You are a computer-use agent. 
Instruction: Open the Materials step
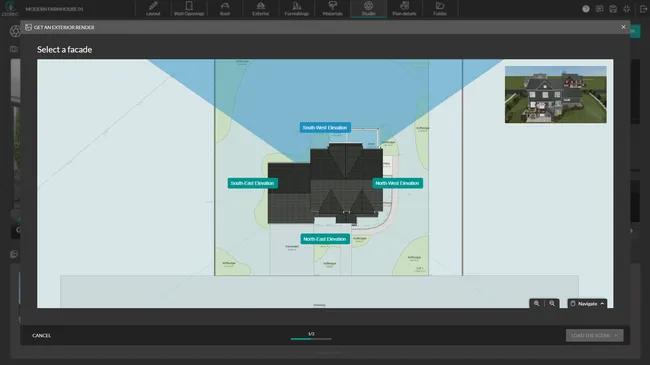[x=332, y=9]
